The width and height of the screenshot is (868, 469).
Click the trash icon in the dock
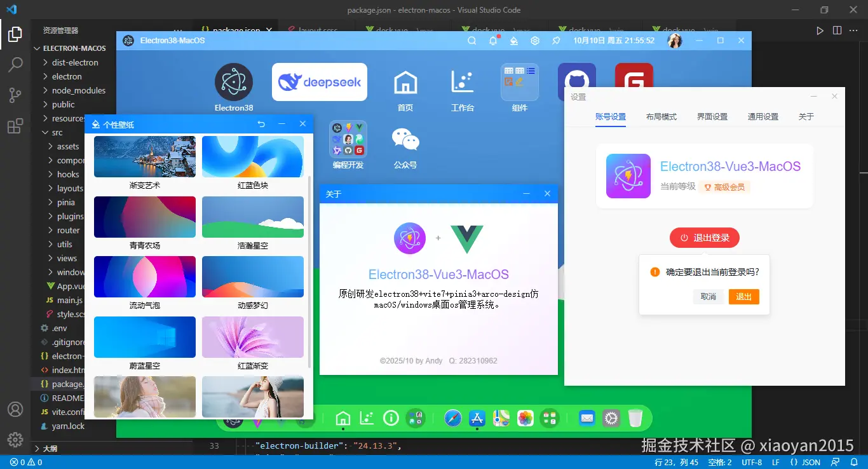tap(635, 418)
